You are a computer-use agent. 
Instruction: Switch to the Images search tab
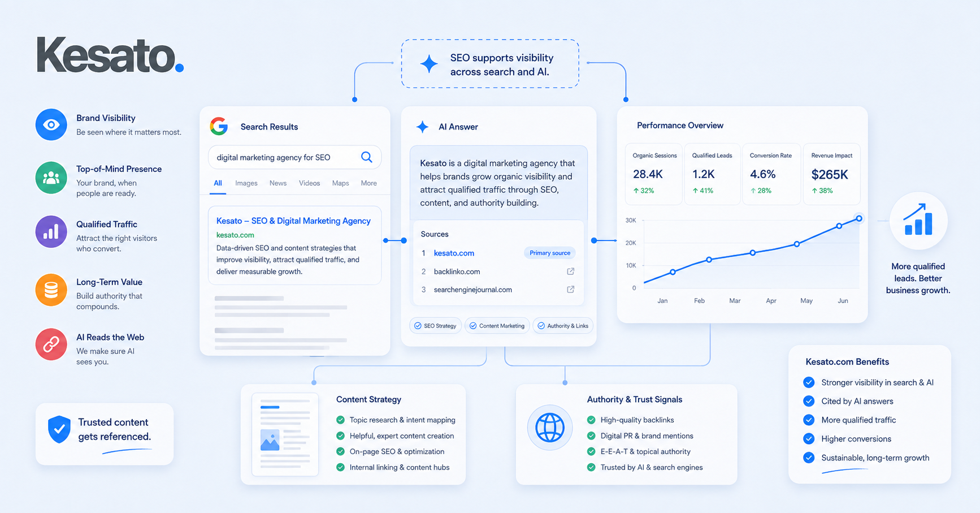coord(246,183)
